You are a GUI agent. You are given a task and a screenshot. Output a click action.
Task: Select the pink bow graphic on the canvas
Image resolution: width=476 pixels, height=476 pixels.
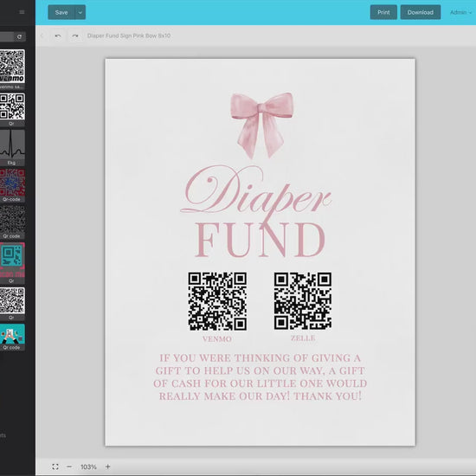click(x=261, y=125)
